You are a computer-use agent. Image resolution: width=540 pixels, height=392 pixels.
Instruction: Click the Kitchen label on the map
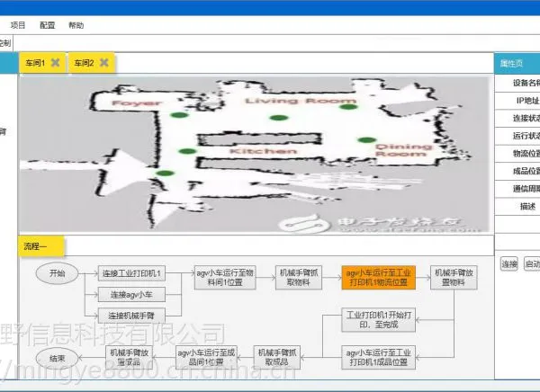click(263, 151)
